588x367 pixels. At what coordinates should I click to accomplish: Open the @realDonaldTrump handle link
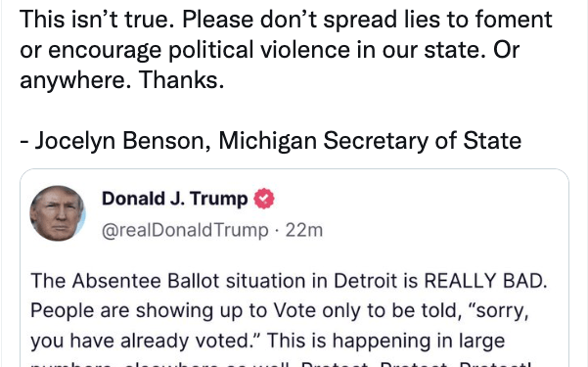tap(185, 230)
